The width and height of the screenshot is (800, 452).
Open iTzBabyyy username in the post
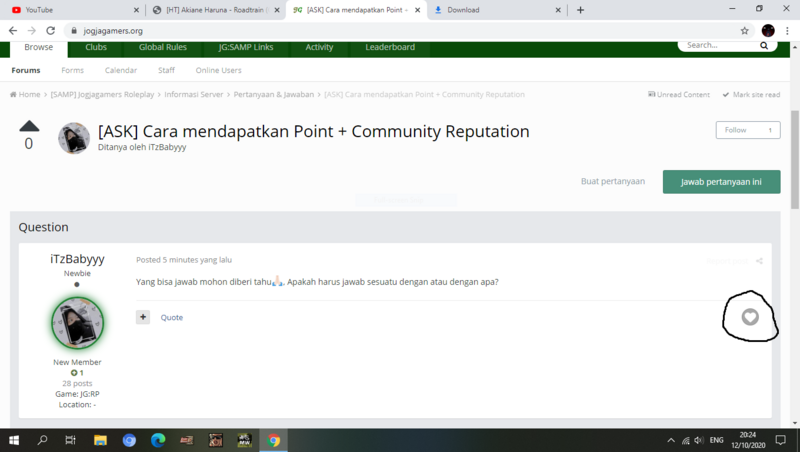coord(77,259)
